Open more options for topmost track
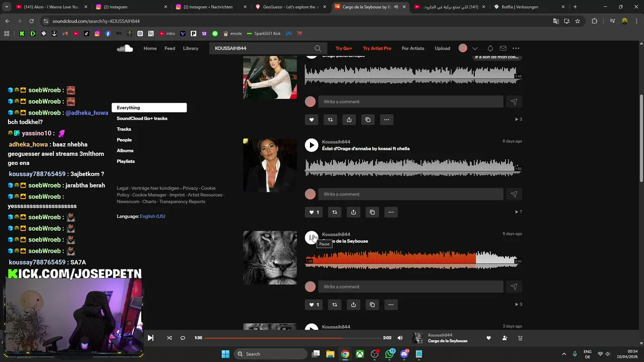Screen dimensions: 644x362 386,120
